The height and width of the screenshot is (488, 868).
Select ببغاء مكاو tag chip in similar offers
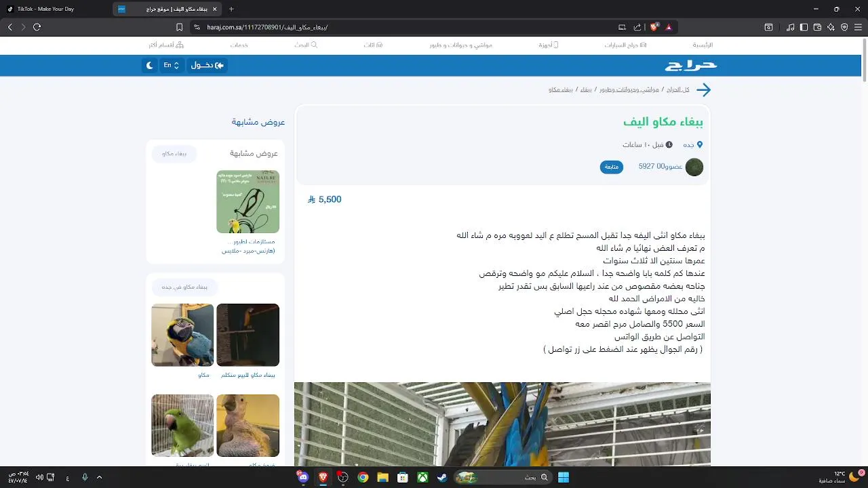point(174,154)
